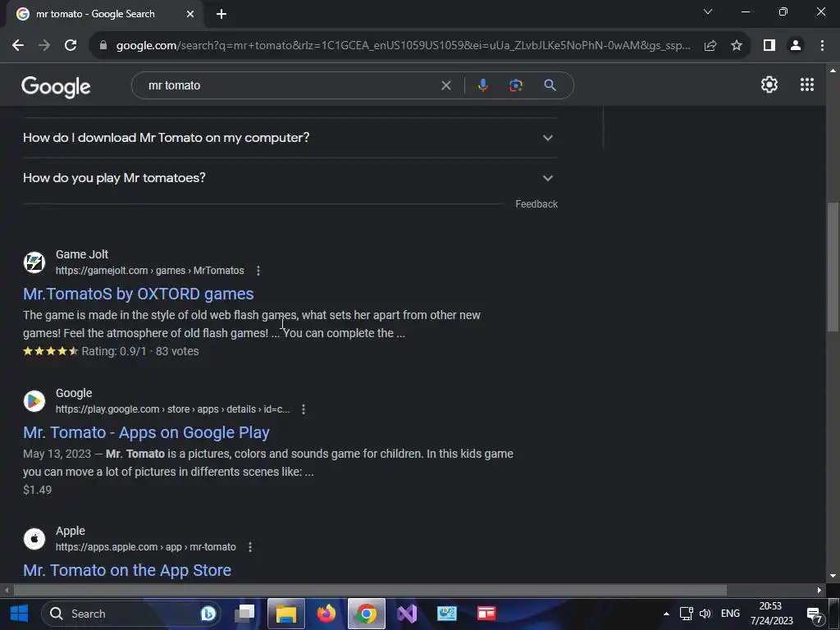Open more options for Game Jolt result
The width and height of the screenshot is (840, 630).
(x=258, y=271)
